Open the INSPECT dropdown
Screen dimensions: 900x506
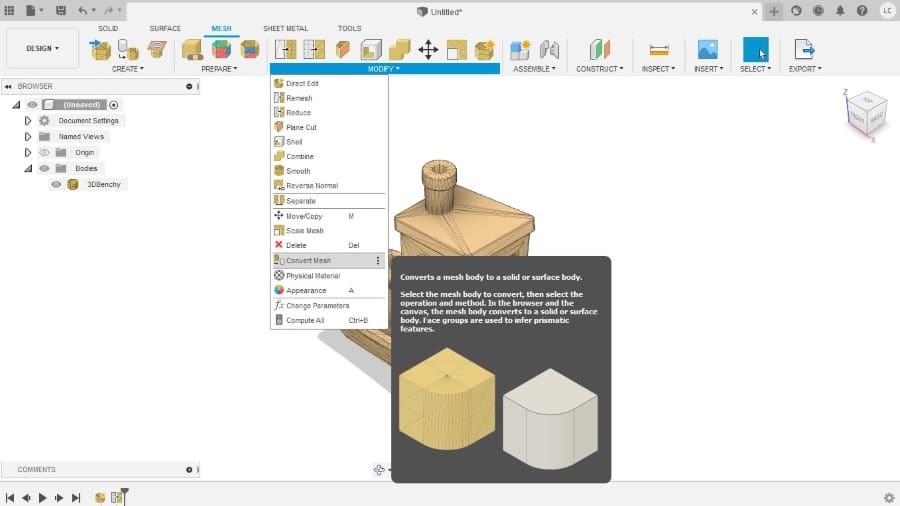(658, 69)
